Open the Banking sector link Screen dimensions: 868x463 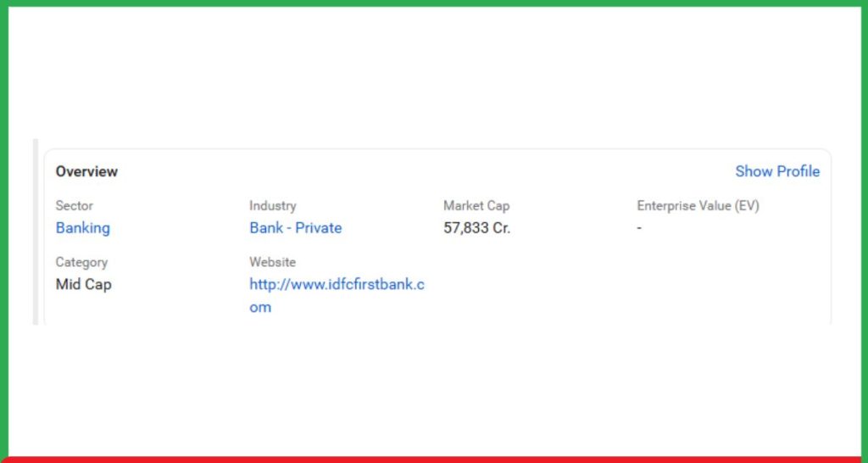[x=83, y=228]
